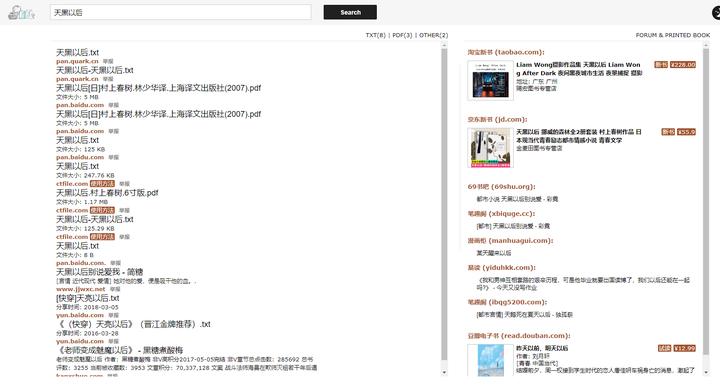Open entry under xbiquge.cc heading
This screenshot has height=388, width=720.
(x=513, y=226)
